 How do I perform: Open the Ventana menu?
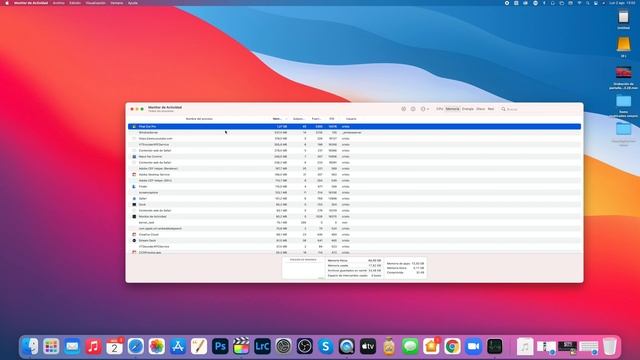[x=116, y=3]
